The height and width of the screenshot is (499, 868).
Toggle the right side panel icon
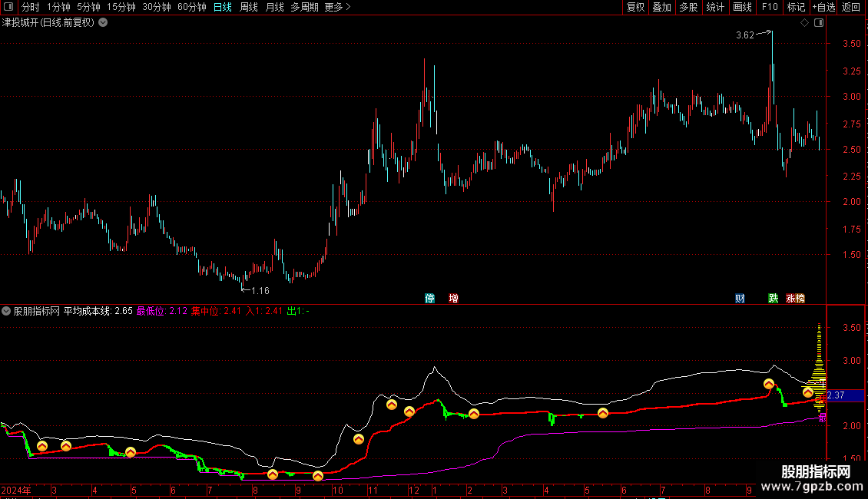click(819, 23)
